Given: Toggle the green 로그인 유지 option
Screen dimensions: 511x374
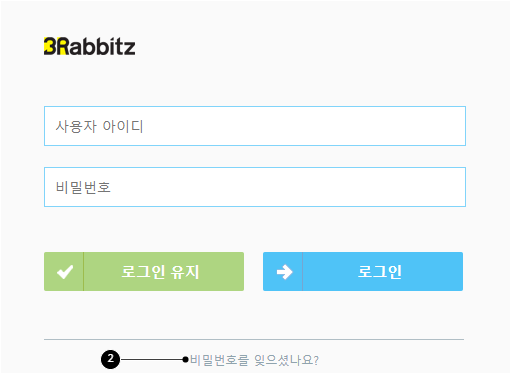Looking at the screenshot, I should (x=144, y=272).
